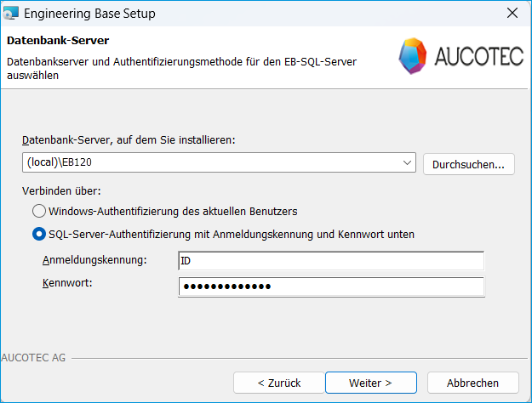Click the AUCOTEC AG footer text
This screenshot has width=532, height=403.
point(34,358)
